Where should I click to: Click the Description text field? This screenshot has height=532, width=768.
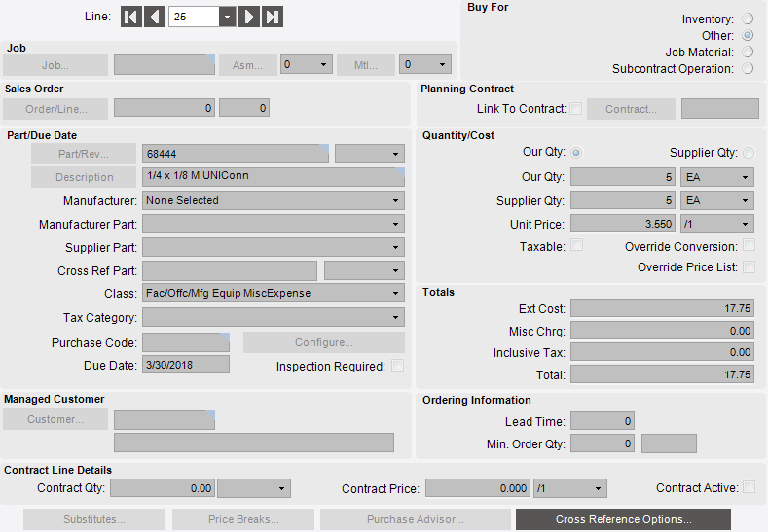274,177
